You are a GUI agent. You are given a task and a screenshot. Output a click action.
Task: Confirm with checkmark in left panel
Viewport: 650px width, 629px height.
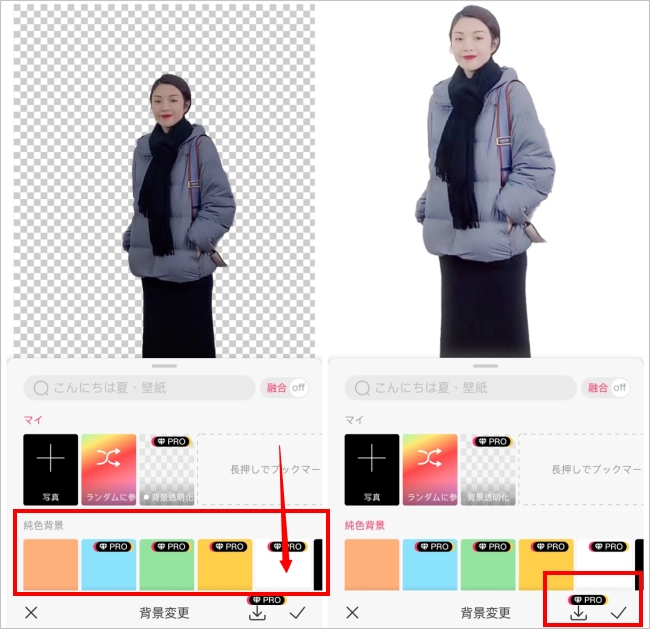click(298, 612)
